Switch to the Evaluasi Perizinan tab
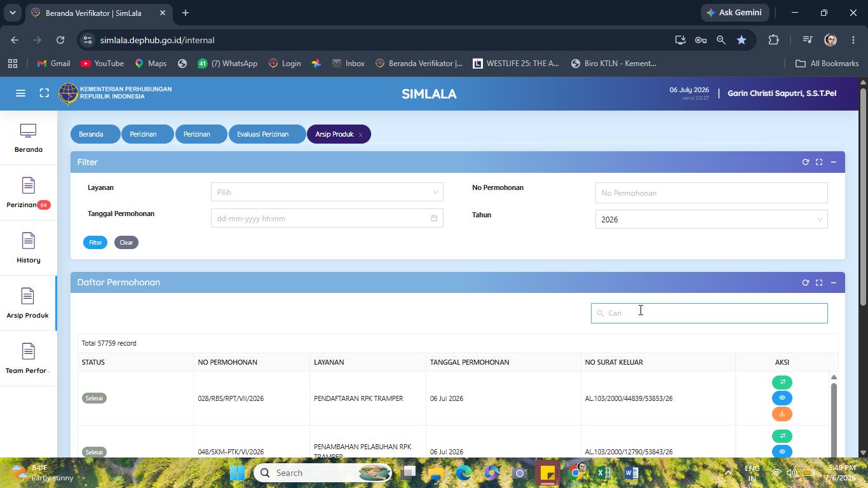 (262, 134)
